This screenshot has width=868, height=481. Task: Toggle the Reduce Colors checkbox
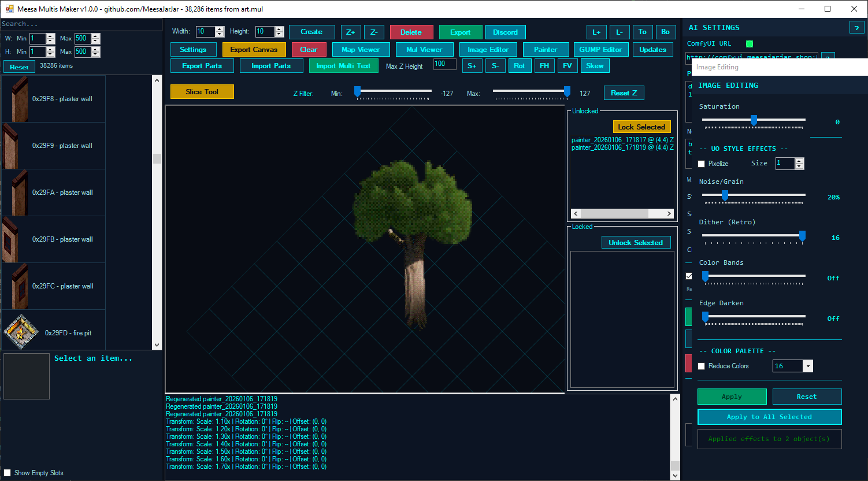(x=702, y=366)
